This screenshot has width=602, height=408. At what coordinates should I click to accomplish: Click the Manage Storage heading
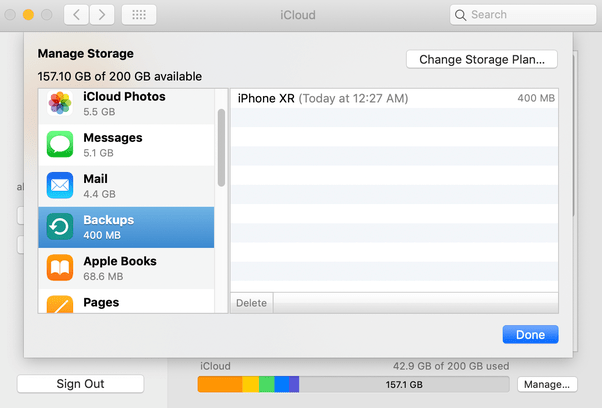point(86,53)
